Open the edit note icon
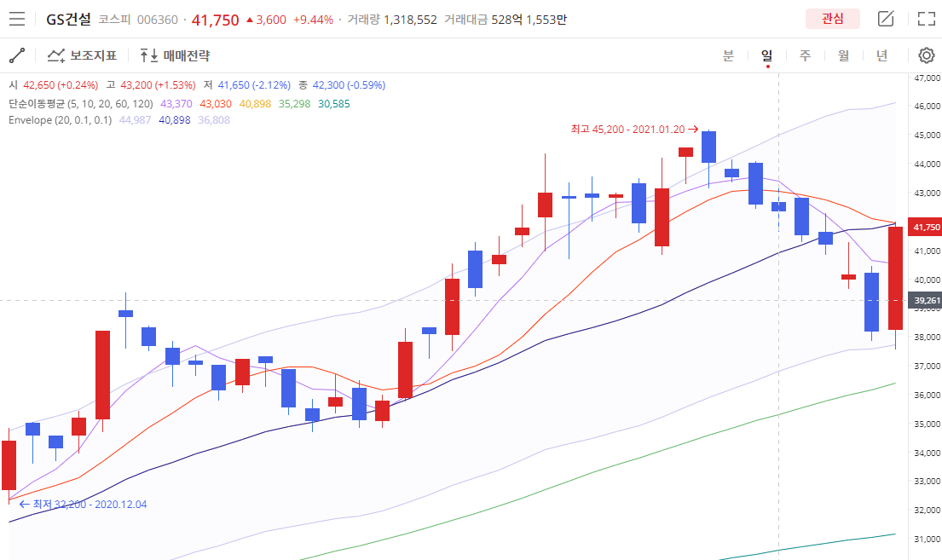The width and height of the screenshot is (942, 560). pos(886,19)
